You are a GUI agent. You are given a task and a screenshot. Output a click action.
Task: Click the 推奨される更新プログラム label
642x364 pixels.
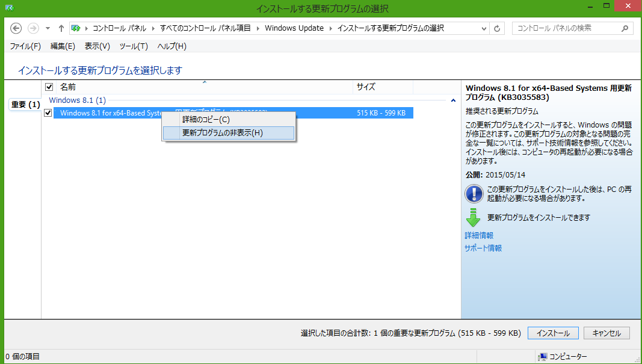coord(502,111)
